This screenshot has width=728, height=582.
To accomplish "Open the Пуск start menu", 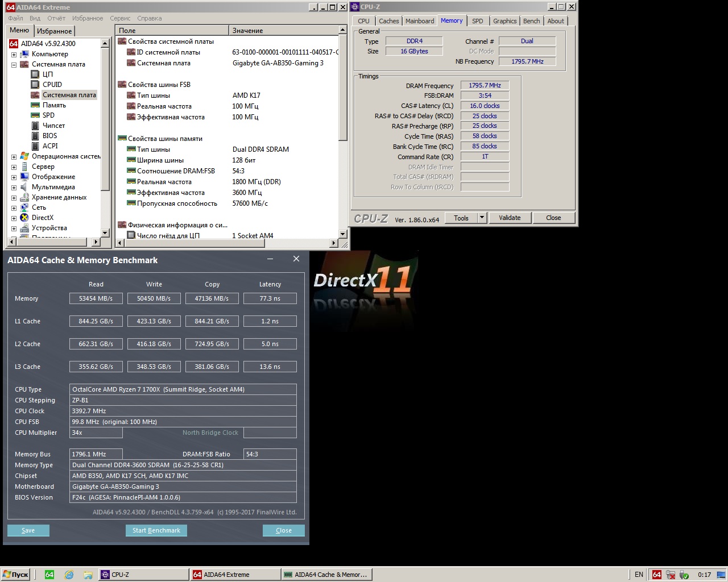I will tap(16, 575).
